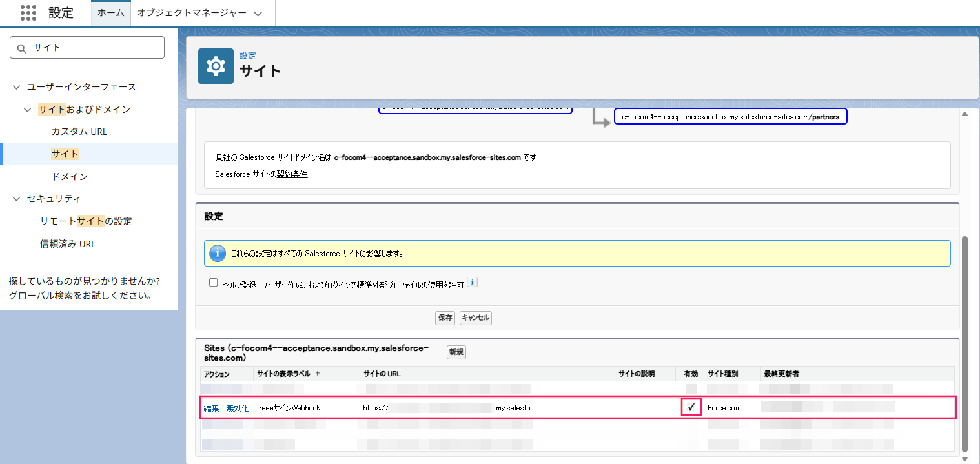Click the キャンセル button
The image size is (980, 464).
click(476, 318)
